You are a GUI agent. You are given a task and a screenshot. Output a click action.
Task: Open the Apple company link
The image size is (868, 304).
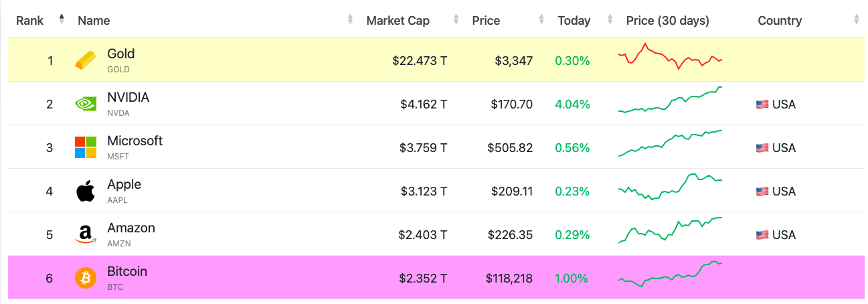124,184
